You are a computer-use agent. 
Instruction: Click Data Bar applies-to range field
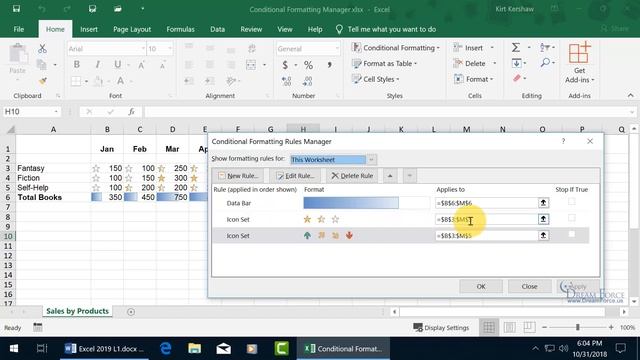486,203
